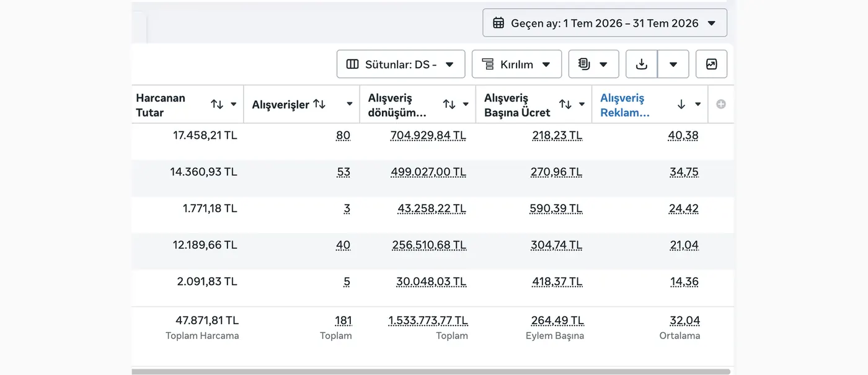Open Harcanan Tutar column options caret

(234, 104)
